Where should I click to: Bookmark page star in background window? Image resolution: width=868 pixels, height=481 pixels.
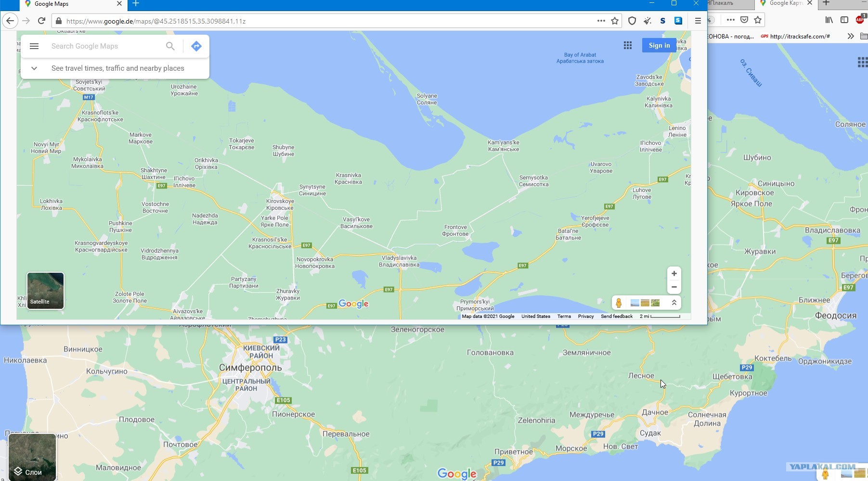pos(758,20)
